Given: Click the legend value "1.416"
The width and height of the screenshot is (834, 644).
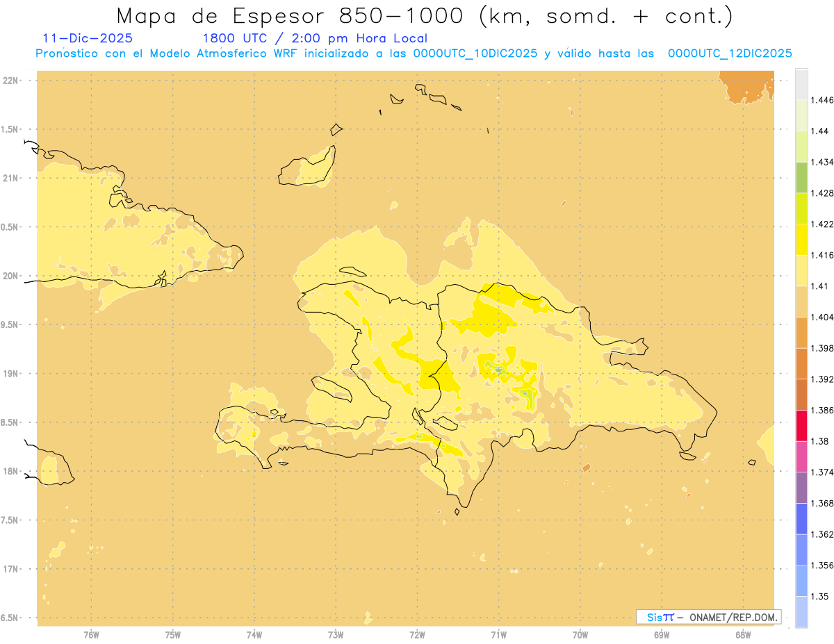Looking at the screenshot, I should (x=822, y=255).
